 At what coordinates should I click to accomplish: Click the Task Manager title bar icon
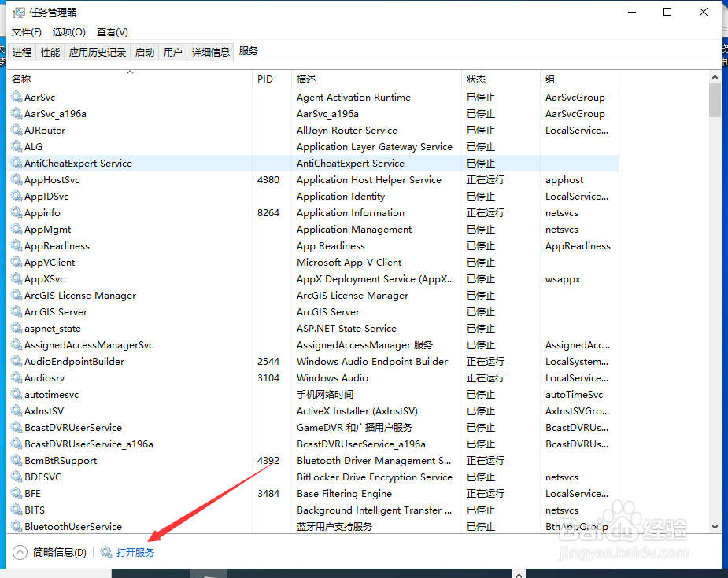(18, 13)
